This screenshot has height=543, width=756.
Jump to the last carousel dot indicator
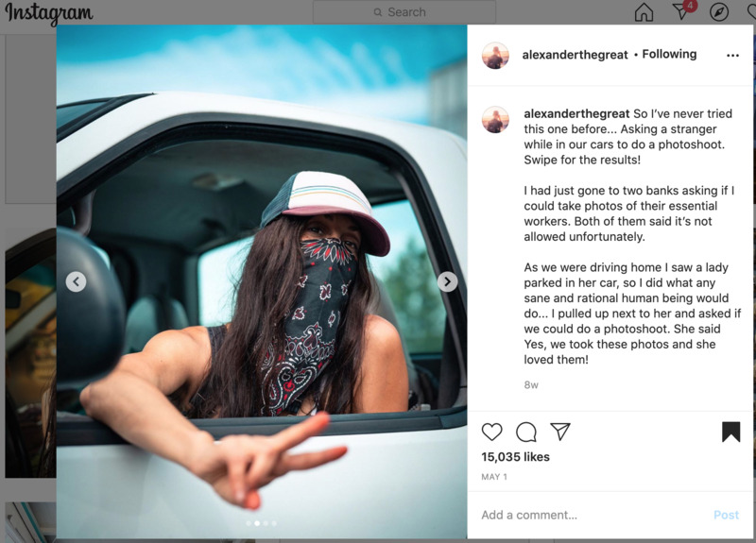click(274, 523)
